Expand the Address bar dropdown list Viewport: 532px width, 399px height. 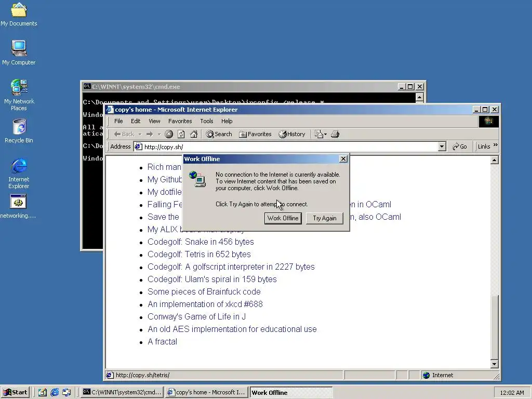442,147
